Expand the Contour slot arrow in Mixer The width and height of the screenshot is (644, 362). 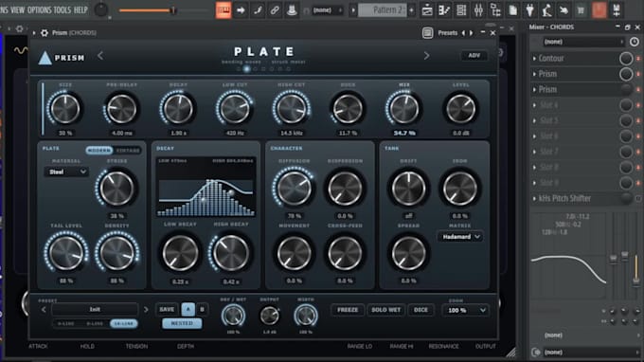click(534, 59)
